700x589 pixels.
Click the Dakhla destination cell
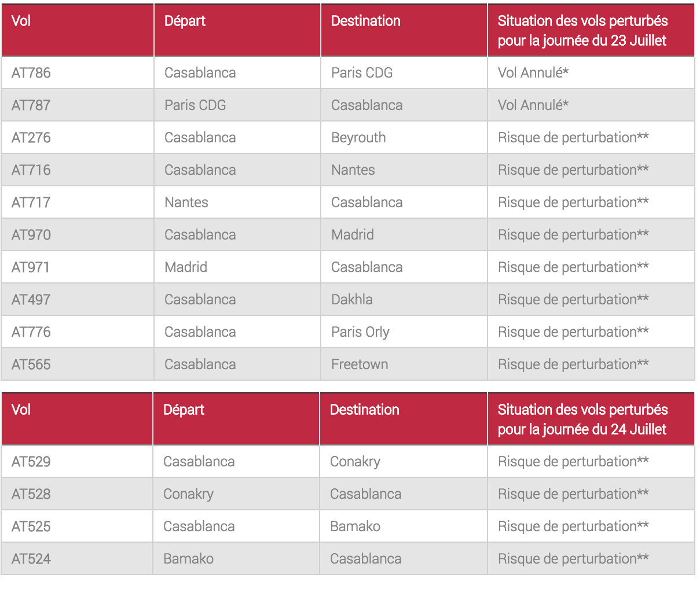[351, 300]
